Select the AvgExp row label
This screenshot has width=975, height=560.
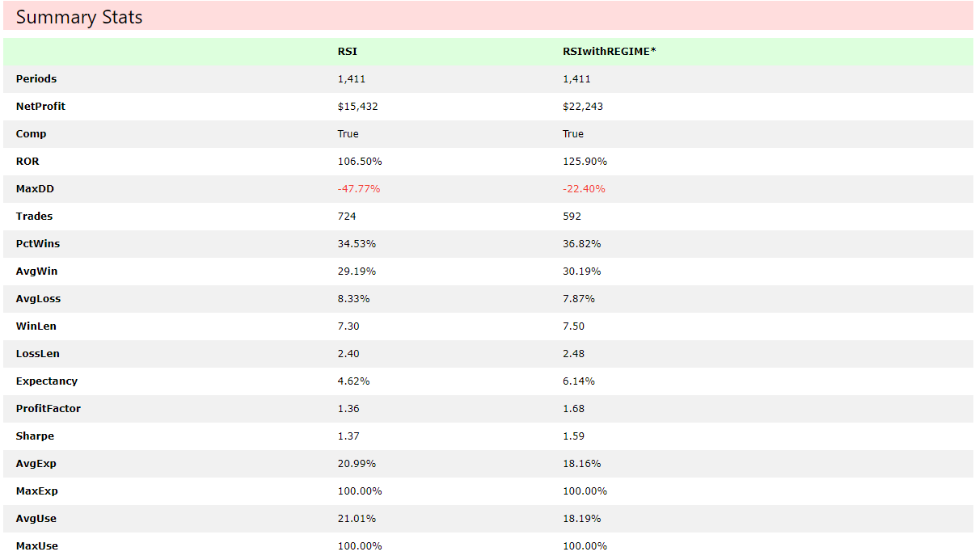coord(36,464)
